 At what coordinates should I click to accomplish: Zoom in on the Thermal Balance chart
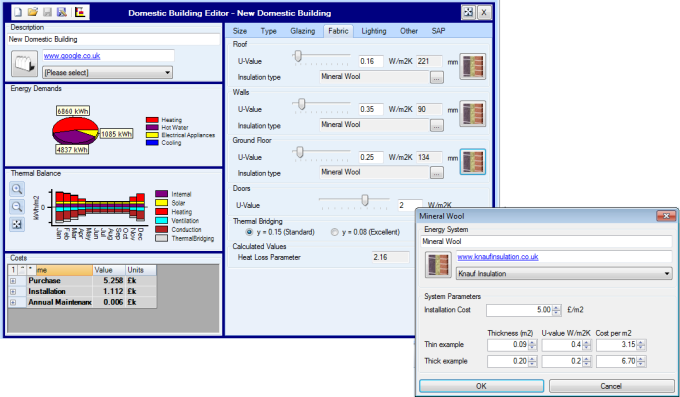(x=17, y=189)
